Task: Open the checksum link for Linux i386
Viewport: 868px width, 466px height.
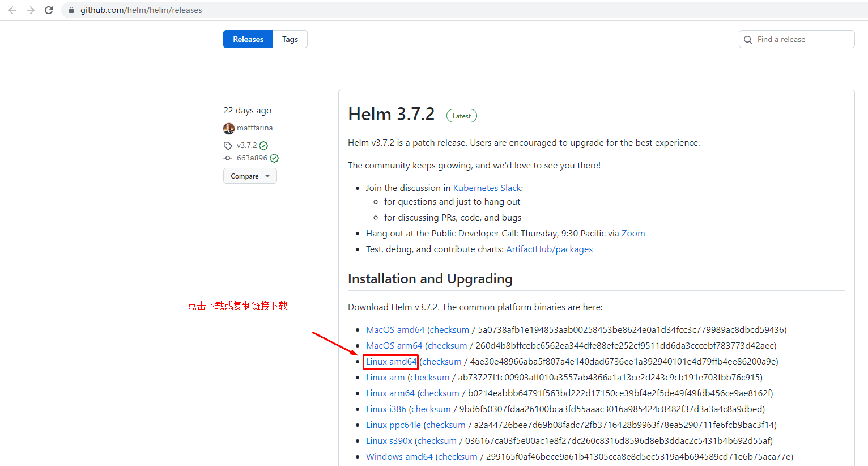Action: click(x=431, y=409)
